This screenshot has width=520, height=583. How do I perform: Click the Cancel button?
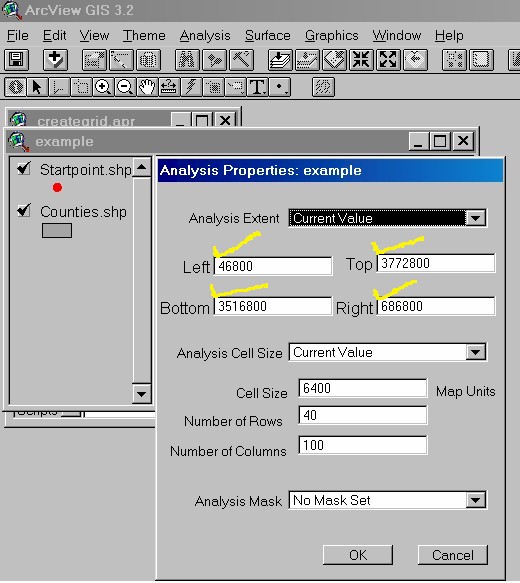point(453,555)
